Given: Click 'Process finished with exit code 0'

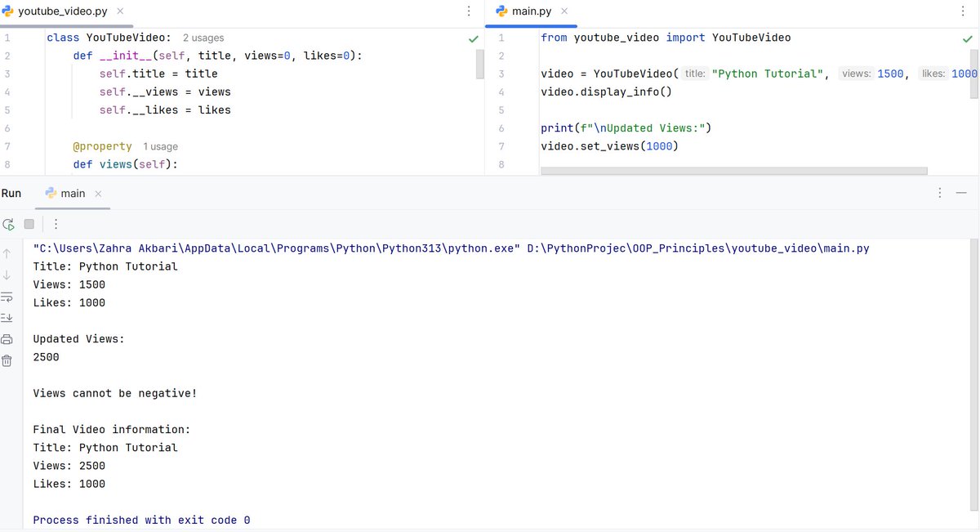Looking at the screenshot, I should 141,520.
